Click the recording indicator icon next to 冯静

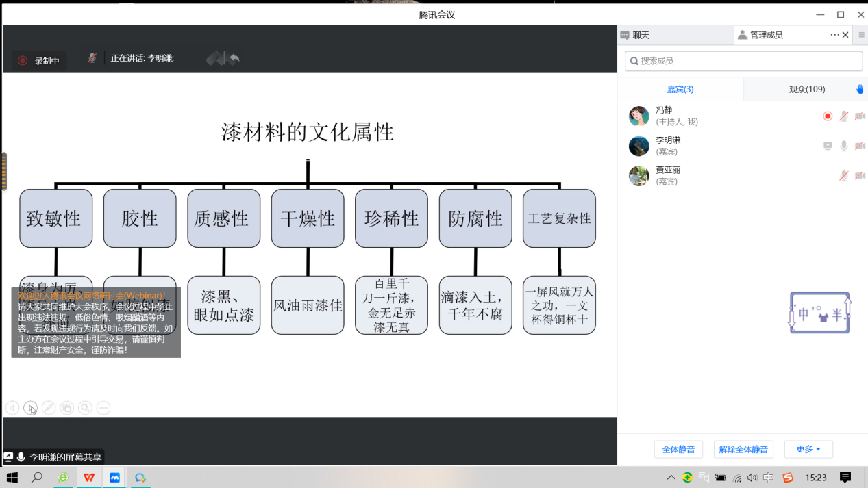(828, 116)
